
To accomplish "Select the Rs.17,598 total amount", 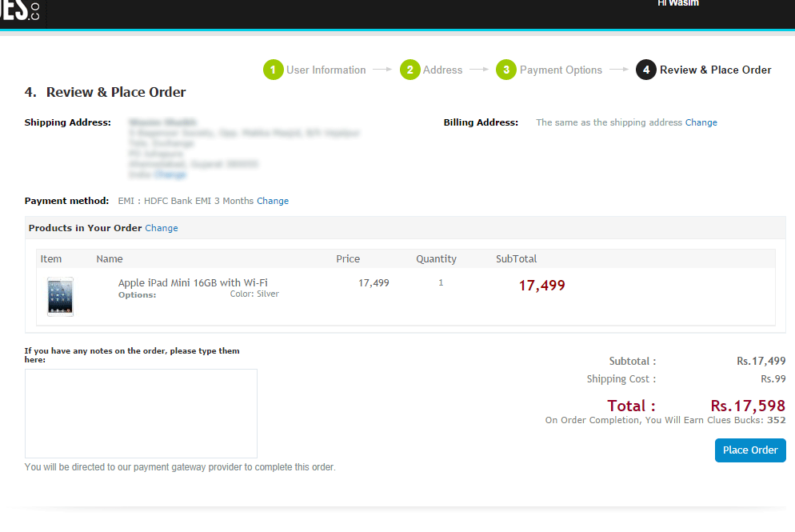I will tap(748, 406).
